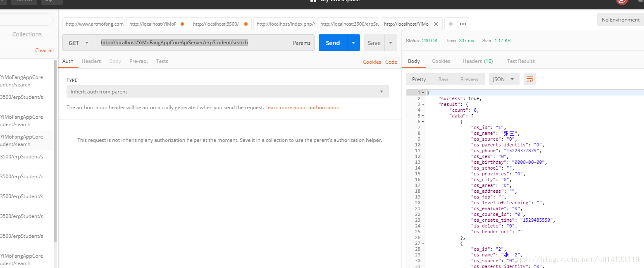This screenshot has height=268, width=644.
Task: Close the active request tab
Action: pos(435,24)
